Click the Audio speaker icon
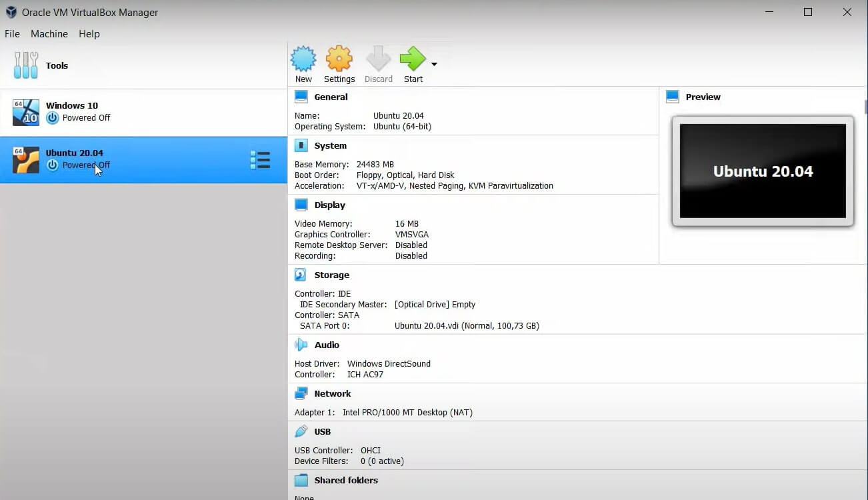The width and height of the screenshot is (868, 500). (301, 345)
